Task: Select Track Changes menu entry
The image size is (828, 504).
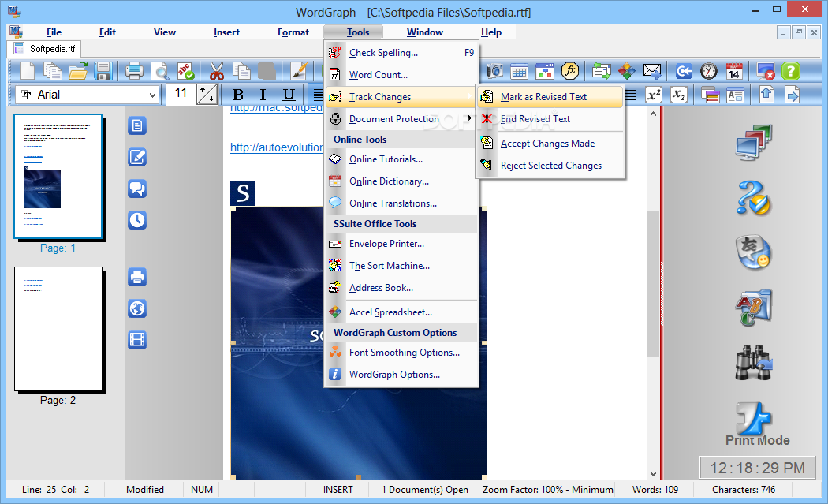Action: 401,97
